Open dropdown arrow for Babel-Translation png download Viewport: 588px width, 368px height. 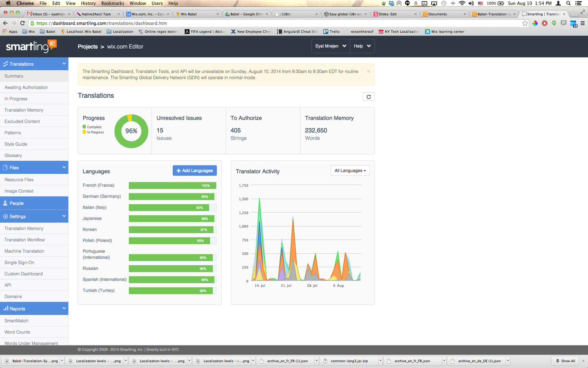point(62,361)
